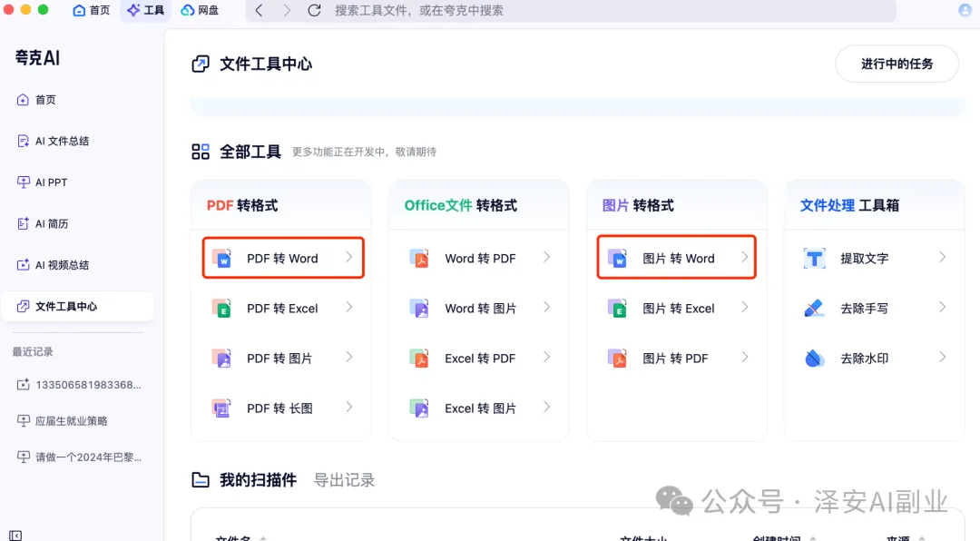Click the 夸克AI logo text
The image size is (980, 541).
37,57
